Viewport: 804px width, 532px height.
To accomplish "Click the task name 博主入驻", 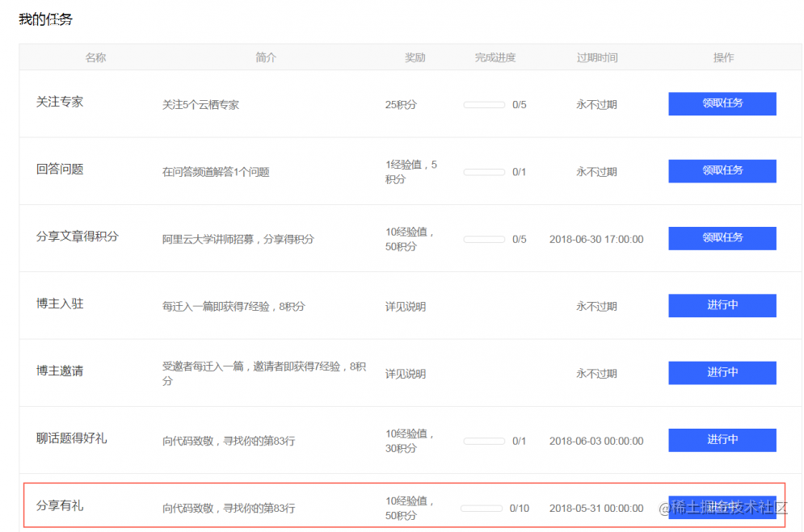I will [60, 304].
